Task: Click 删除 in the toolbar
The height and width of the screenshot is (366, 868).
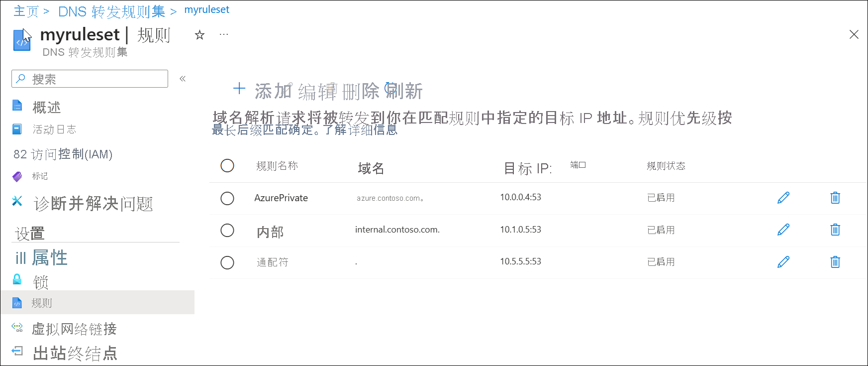Action: coord(361,91)
